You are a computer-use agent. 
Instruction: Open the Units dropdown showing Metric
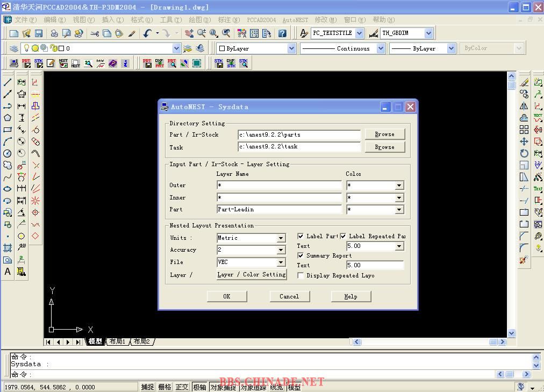(281, 238)
